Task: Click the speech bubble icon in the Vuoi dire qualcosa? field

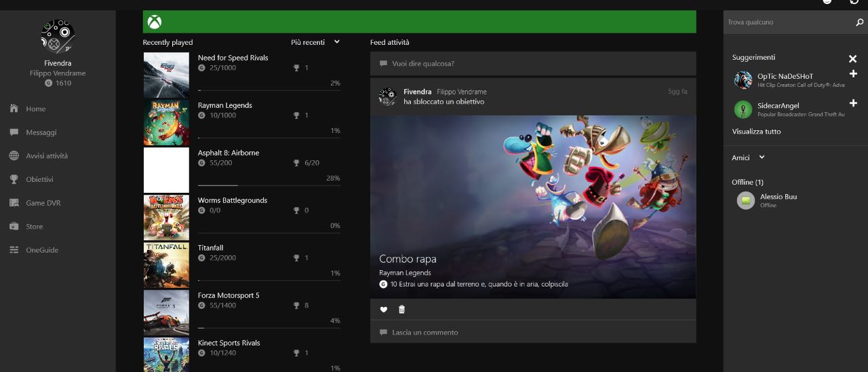Action: tap(383, 64)
